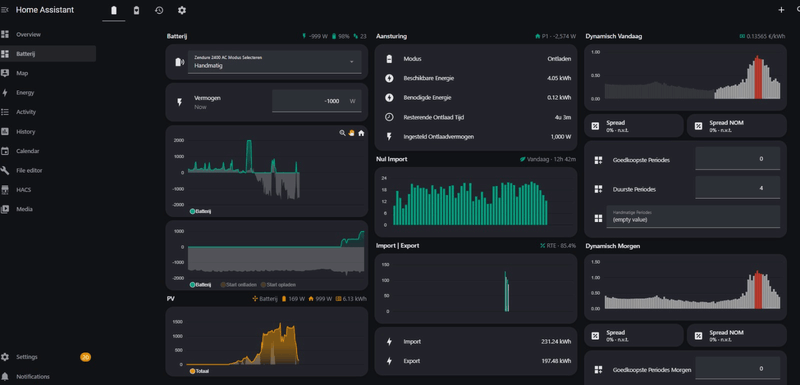Reset chart with the home icon
800x385 pixels.
(361, 133)
